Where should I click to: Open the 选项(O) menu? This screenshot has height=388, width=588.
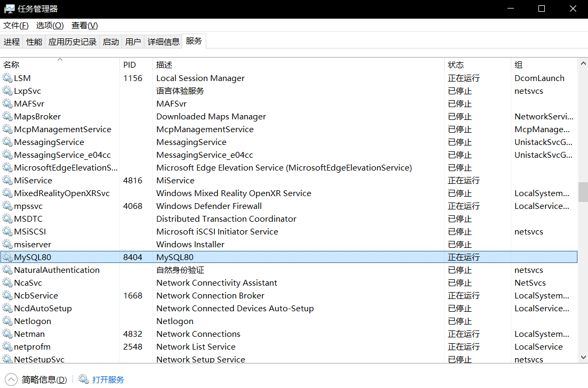(50, 26)
